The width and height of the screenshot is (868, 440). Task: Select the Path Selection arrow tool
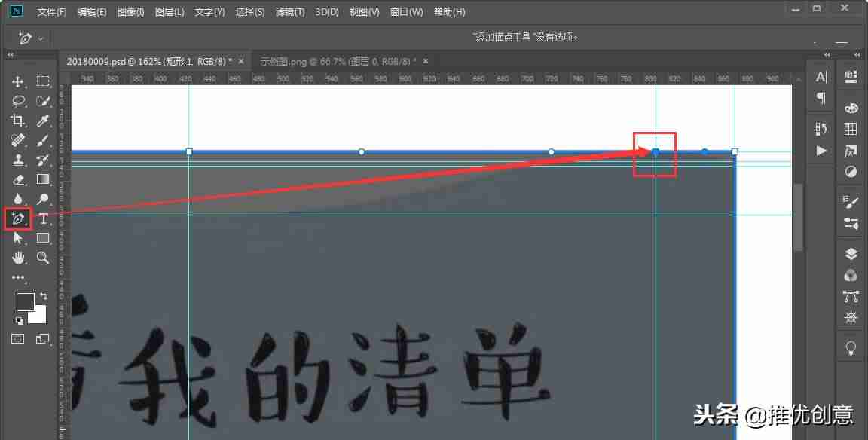click(x=18, y=238)
